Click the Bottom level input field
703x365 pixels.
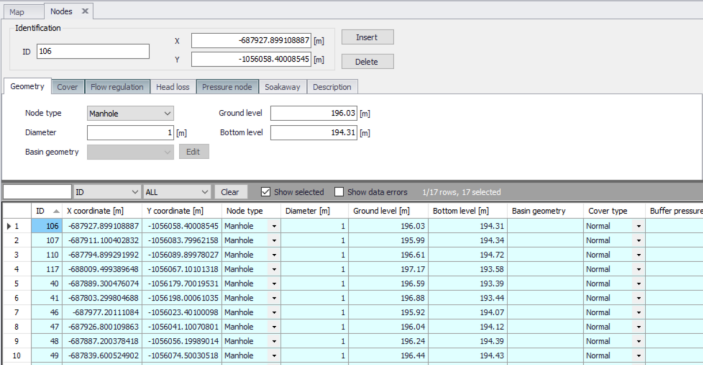[x=314, y=133]
